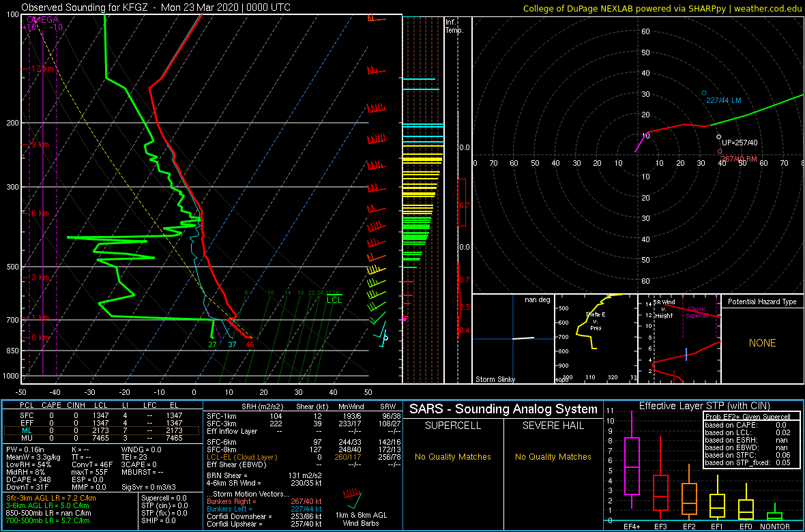This screenshot has width=805, height=532.
Task: Click the Bunkers left-mover circle marker on hodograph
Action: (704, 93)
